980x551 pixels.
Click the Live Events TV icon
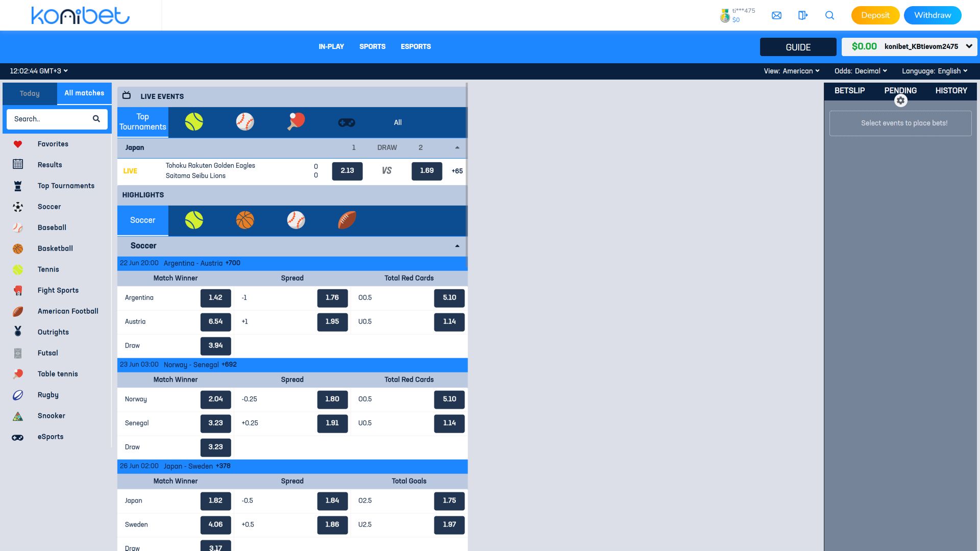[127, 95]
